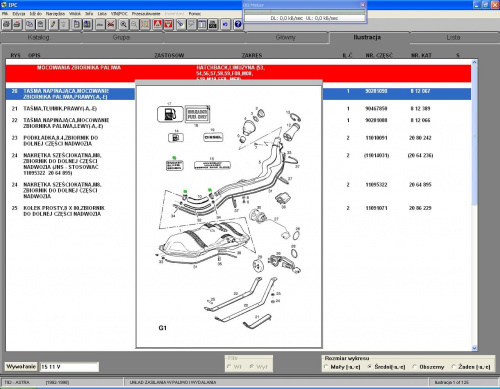Click the red up-arrow previous illustration icon
The width and height of the screenshot is (500, 389).
(157, 24)
